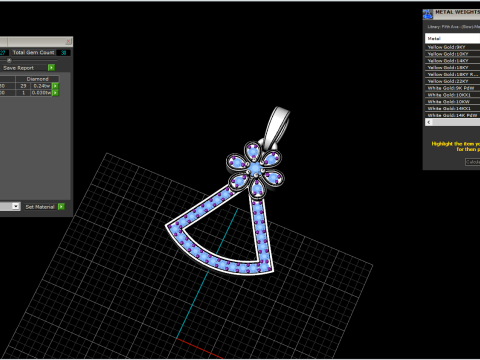Select 'Yellow Gold:9KY' in the metal list

(452, 47)
